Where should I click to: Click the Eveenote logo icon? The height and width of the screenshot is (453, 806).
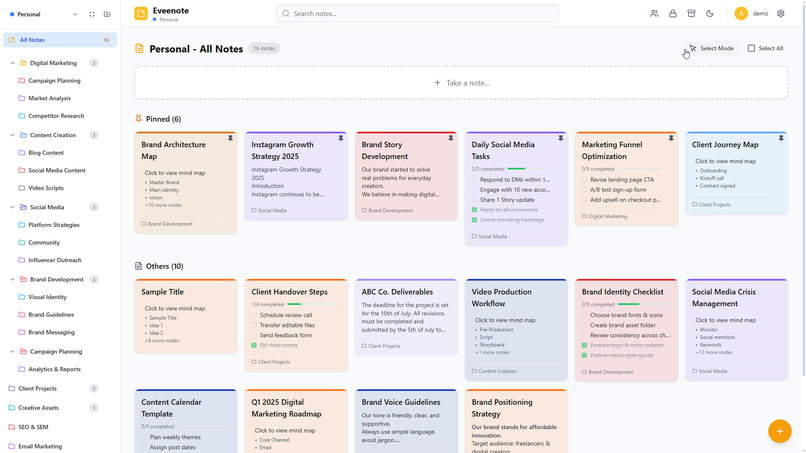(141, 13)
